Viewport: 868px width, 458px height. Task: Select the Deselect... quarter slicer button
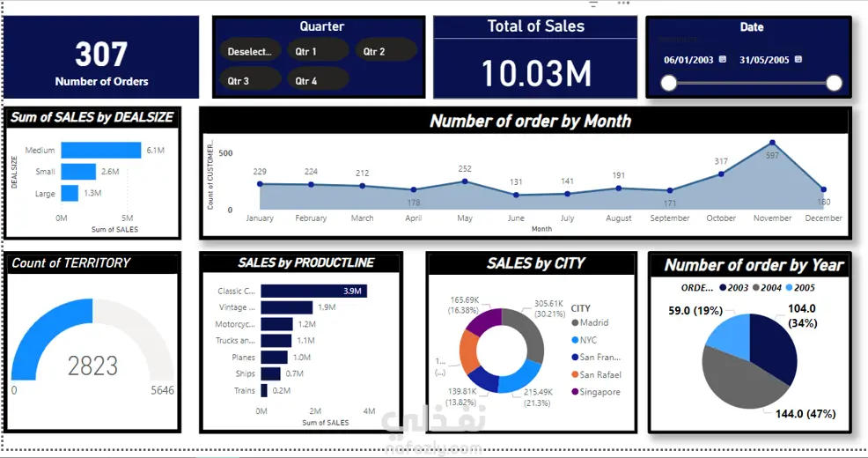250,51
